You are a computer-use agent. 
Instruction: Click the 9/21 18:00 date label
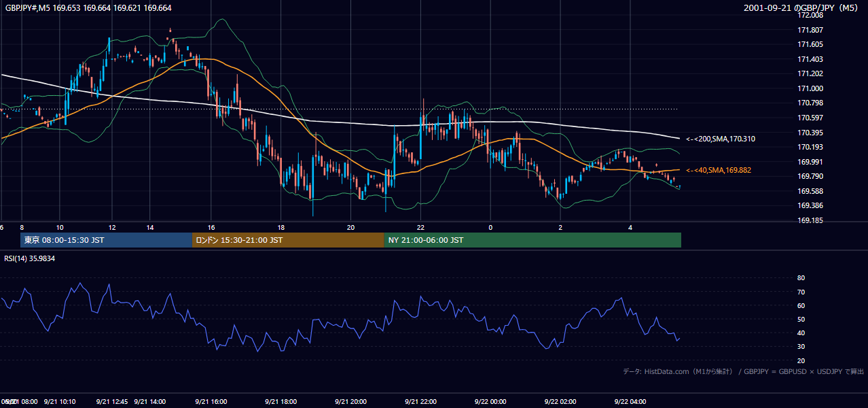[x=281, y=402]
